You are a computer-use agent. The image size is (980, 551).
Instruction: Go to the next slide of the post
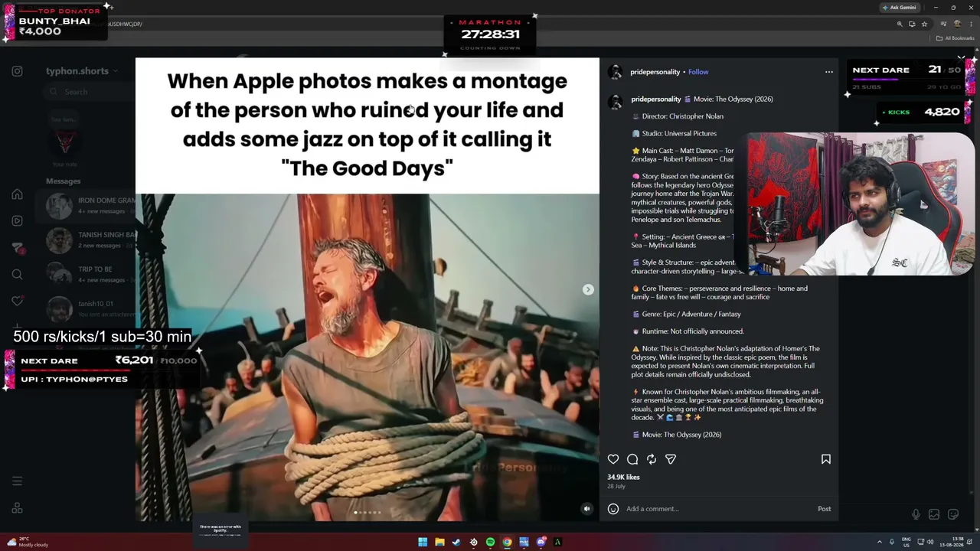point(588,289)
